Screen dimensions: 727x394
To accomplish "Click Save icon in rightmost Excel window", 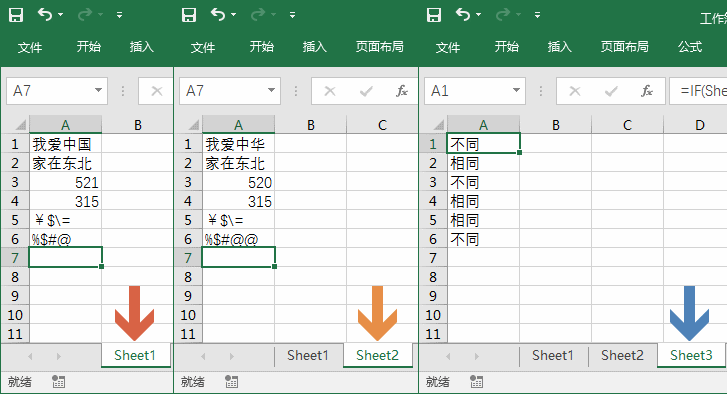I will coord(434,15).
